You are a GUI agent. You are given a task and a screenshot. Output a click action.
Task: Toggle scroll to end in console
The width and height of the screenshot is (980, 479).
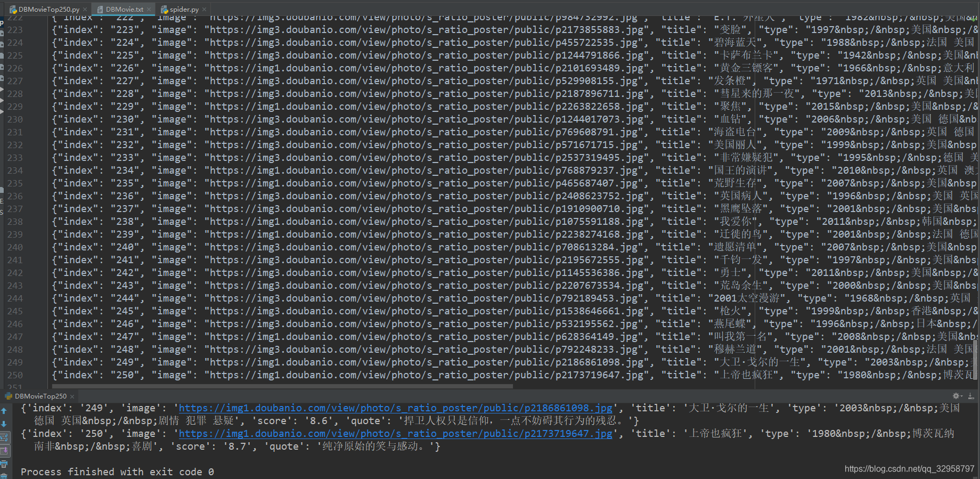[x=4, y=451]
